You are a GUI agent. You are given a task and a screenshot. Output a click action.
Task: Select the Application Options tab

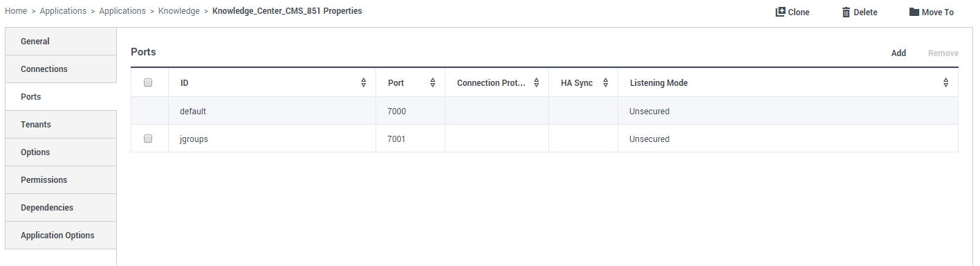[61, 236]
